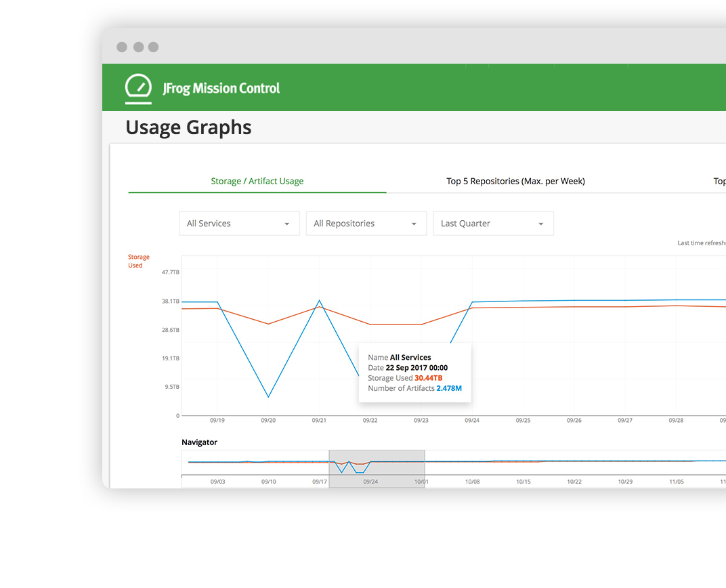Open the All Repositories dropdown
726x588 pixels.
(x=366, y=224)
